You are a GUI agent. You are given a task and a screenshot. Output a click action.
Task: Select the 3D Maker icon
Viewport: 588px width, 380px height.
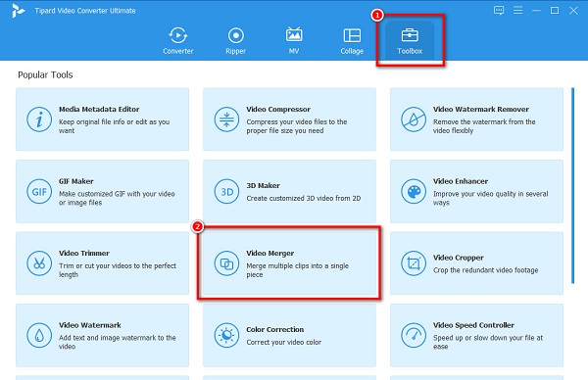[226, 192]
